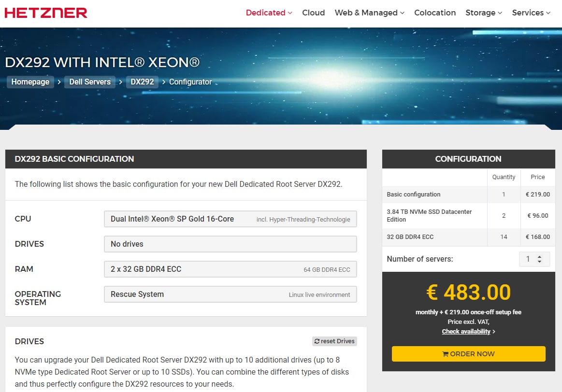This screenshot has width=562, height=392.
Task: Click the 64 GB DDR4 ECC note
Action: (x=327, y=269)
